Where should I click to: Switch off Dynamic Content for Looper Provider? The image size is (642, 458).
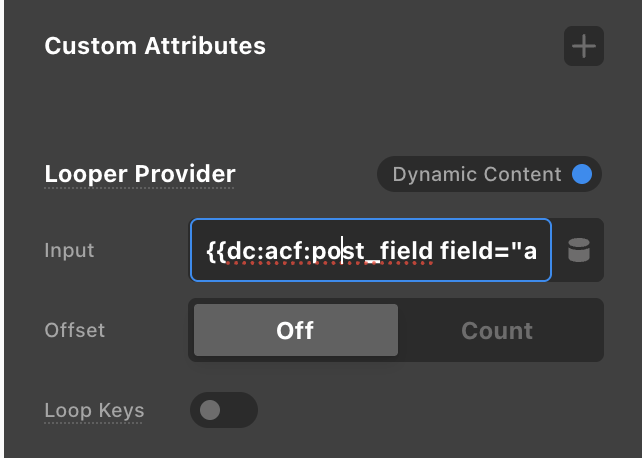click(x=489, y=175)
